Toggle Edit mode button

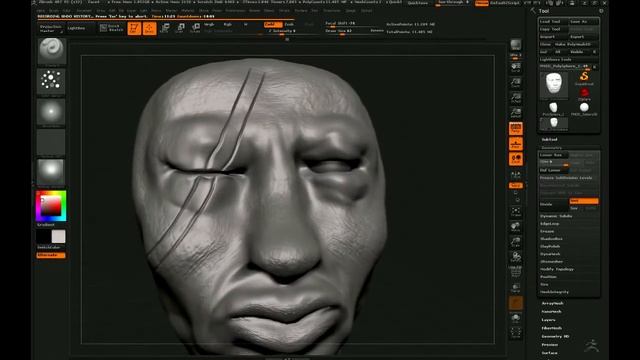(x=134, y=28)
